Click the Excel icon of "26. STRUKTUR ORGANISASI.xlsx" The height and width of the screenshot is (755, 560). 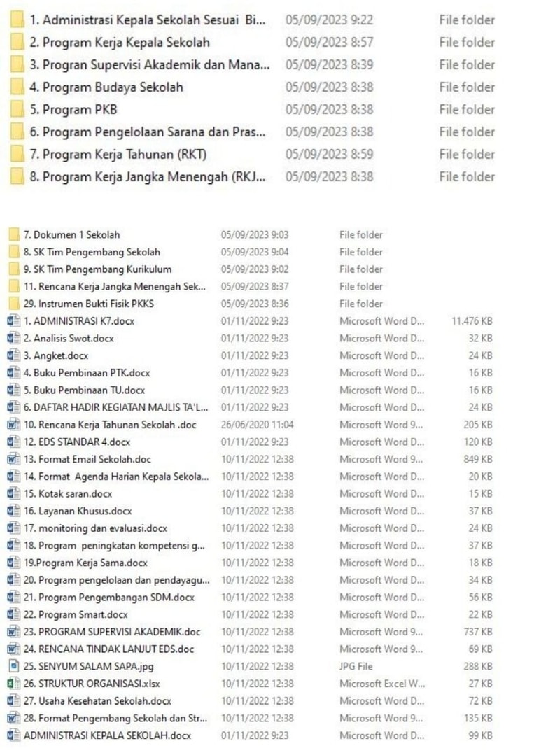click(14, 684)
